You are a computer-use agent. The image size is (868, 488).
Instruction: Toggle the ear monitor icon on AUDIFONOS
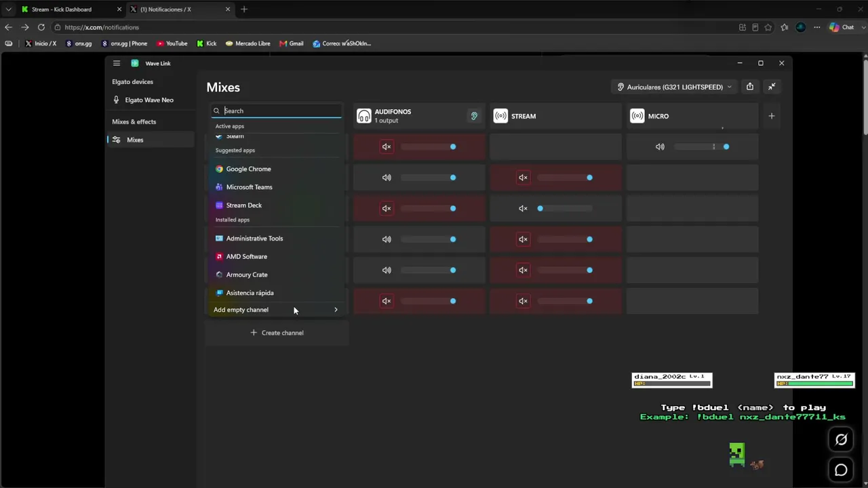coord(474,116)
